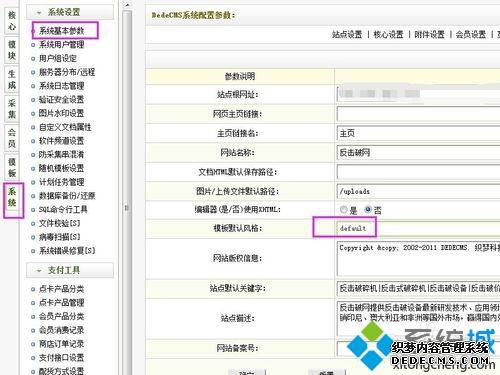Click the 网站版权信息 textarea

click(x=419, y=259)
